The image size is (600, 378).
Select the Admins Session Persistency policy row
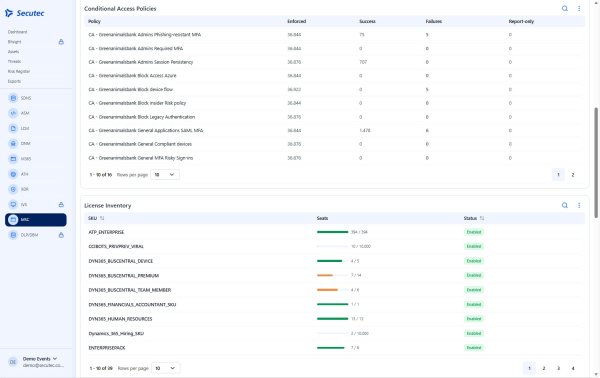(334, 62)
